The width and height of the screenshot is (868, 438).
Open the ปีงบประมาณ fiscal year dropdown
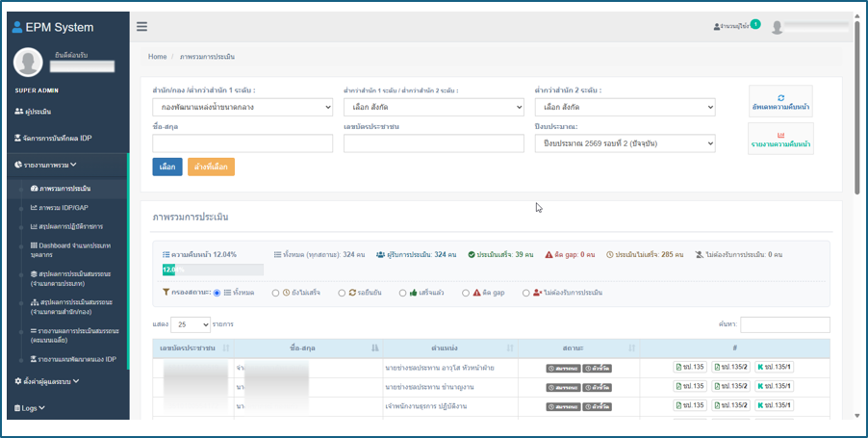click(625, 143)
